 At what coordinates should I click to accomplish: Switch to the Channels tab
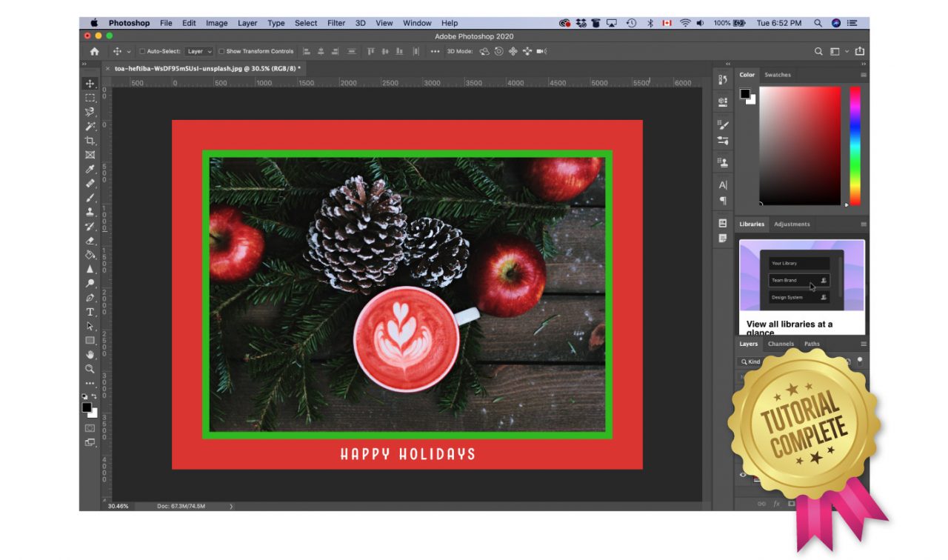(781, 344)
